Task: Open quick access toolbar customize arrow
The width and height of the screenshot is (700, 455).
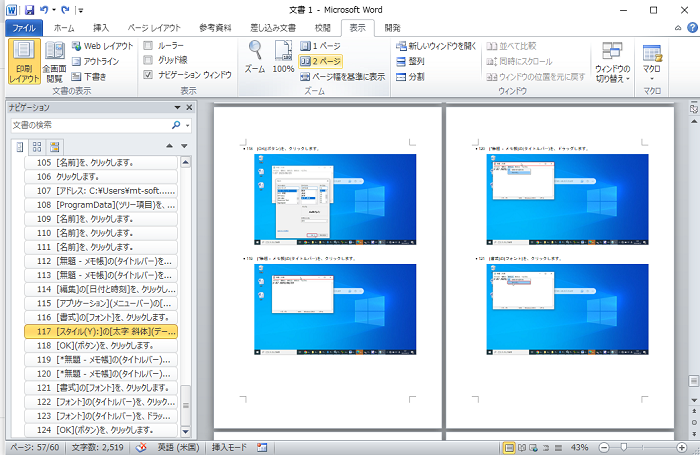Action: pyautogui.click(x=80, y=10)
